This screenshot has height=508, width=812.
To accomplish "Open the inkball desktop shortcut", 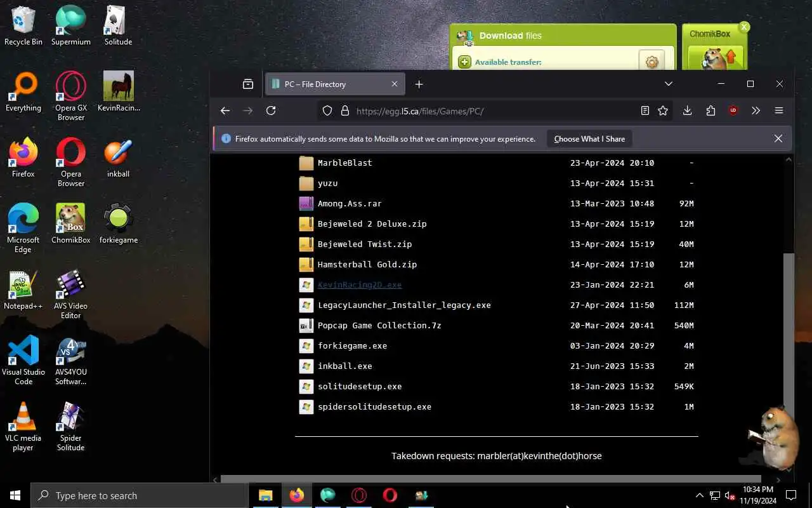I will point(119,158).
